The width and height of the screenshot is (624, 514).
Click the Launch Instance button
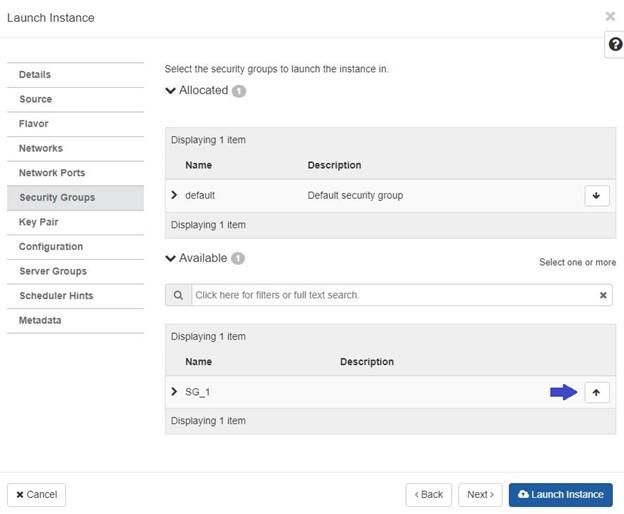[560, 495]
